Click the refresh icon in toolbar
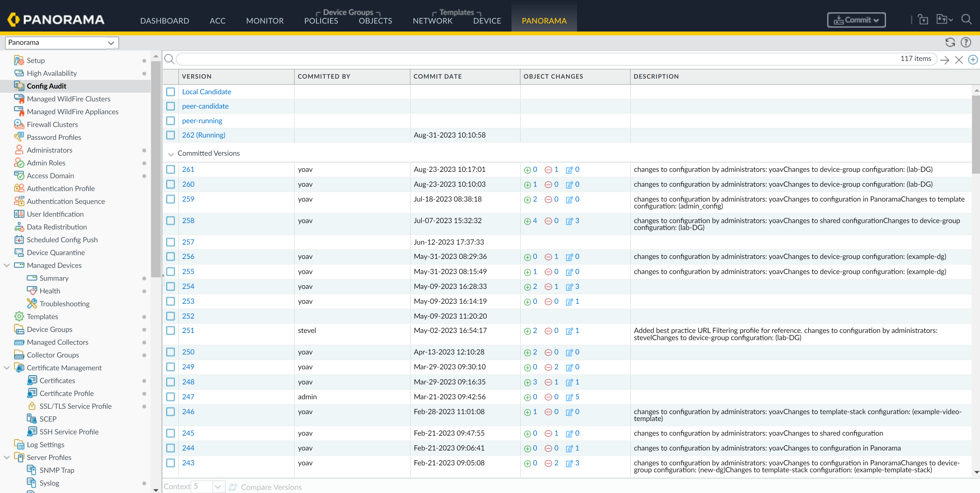 coord(950,42)
